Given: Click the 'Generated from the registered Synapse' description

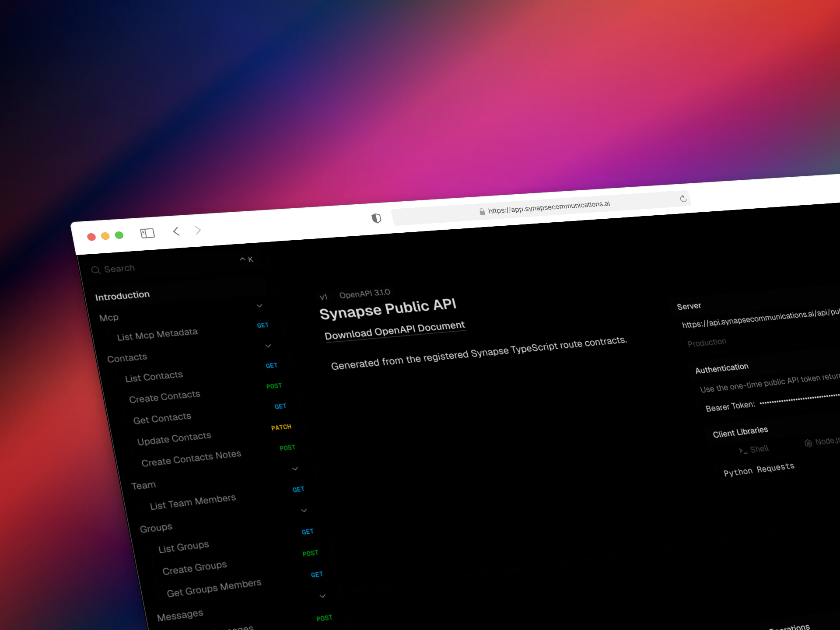Looking at the screenshot, I should [479, 353].
